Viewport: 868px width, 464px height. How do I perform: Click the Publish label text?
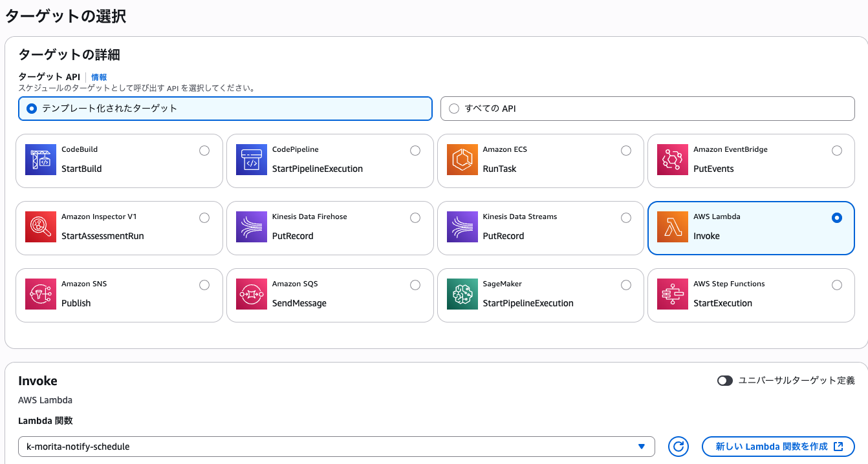click(x=76, y=303)
